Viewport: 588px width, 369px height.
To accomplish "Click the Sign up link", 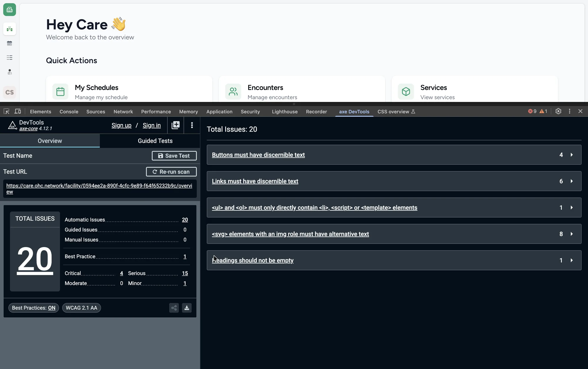I will point(121,125).
